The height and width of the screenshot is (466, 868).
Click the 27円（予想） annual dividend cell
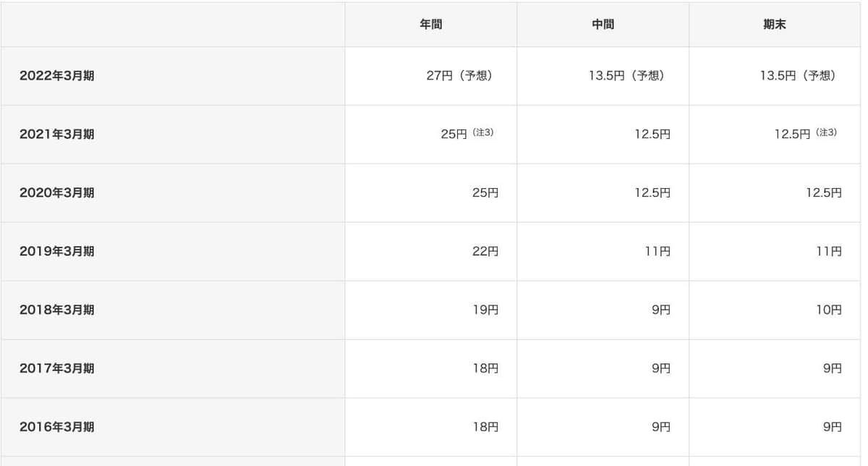(459, 76)
